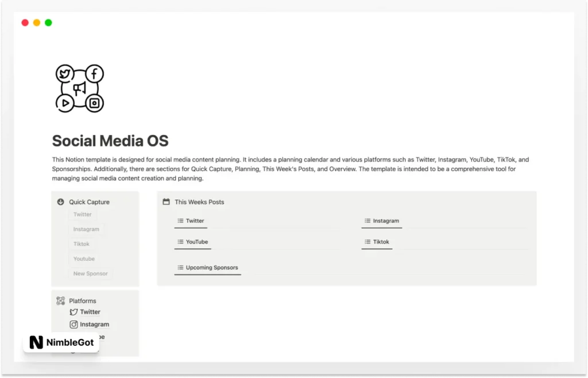Click the list icon beside Upcoming Sponsors
This screenshot has width=588, height=378.
tap(180, 267)
